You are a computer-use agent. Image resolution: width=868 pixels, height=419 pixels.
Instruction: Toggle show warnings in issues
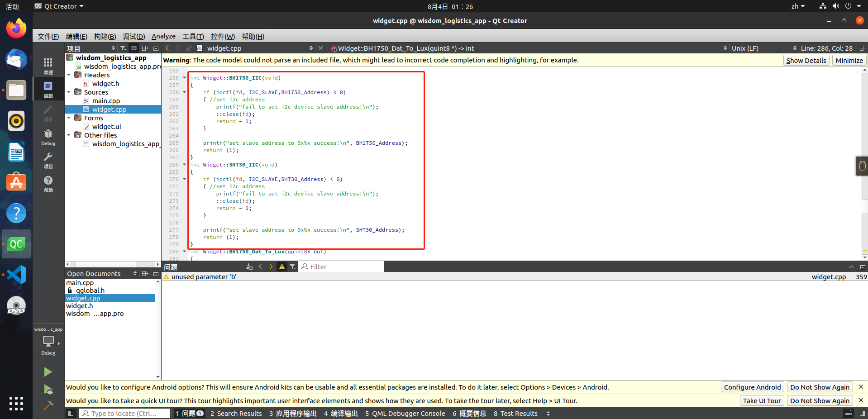(282, 267)
